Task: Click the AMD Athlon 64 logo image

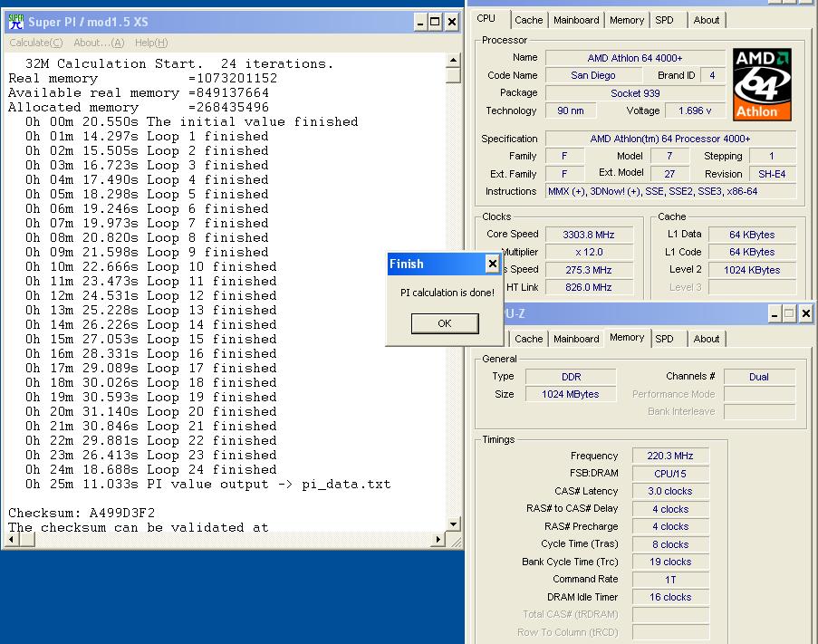Action: pyautogui.click(x=762, y=84)
